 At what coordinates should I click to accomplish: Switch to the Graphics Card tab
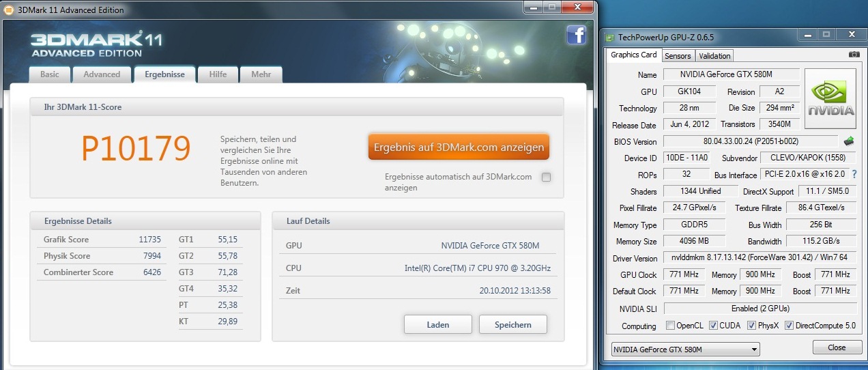coord(633,55)
